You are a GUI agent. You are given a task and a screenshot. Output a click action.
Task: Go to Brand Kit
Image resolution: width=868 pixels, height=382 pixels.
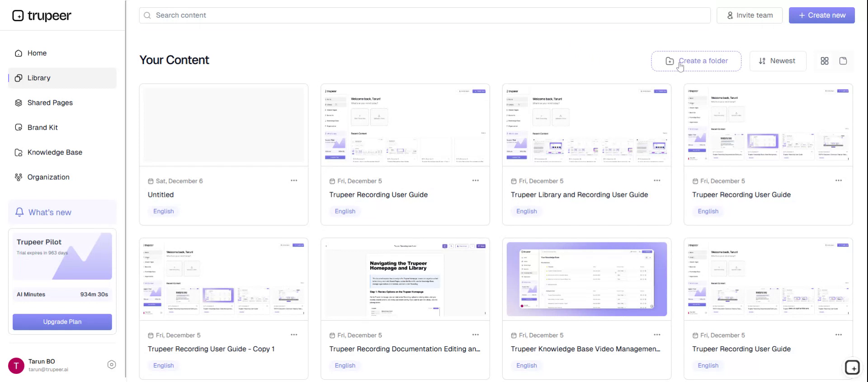pyautogui.click(x=62, y=128)
